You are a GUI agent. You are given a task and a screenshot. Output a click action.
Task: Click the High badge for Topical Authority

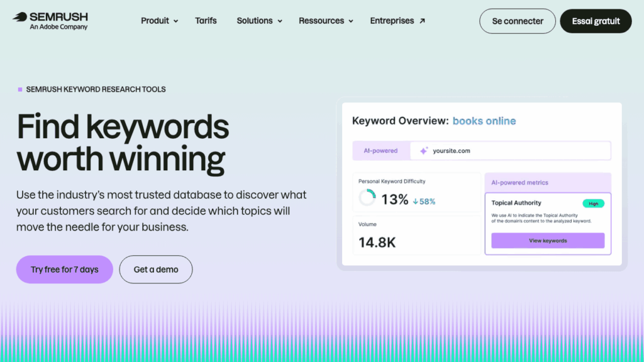(593, 204)
